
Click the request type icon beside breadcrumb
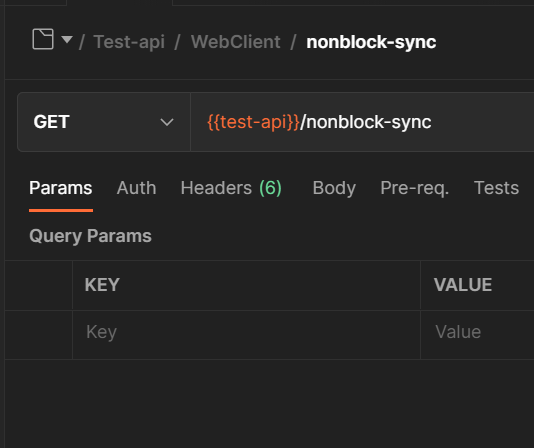click(43, 39)
